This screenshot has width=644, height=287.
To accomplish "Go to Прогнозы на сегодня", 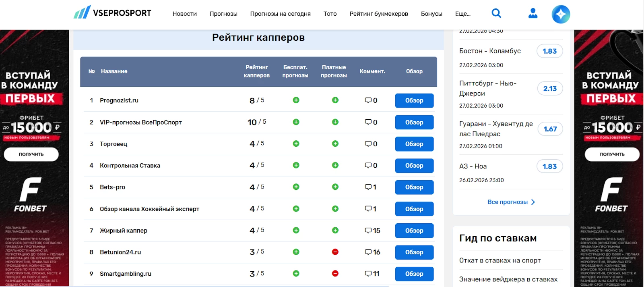I will click(x=281, y=14).
